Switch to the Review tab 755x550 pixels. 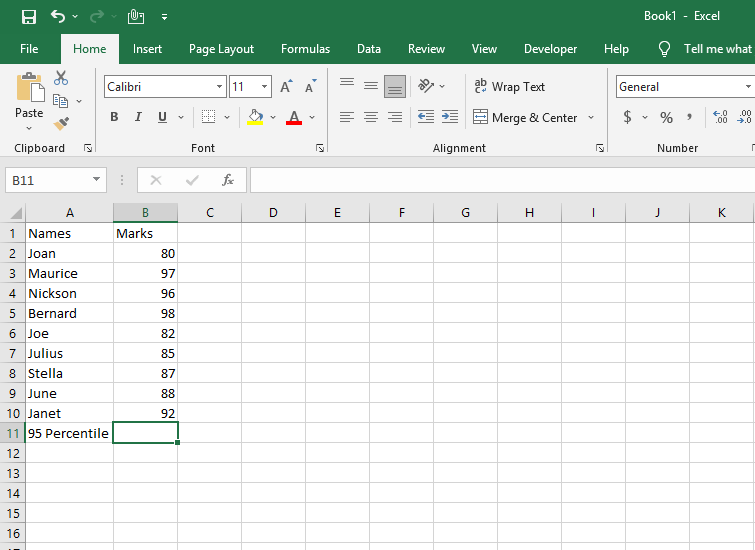pyautogui.click(x=426, y=49)
